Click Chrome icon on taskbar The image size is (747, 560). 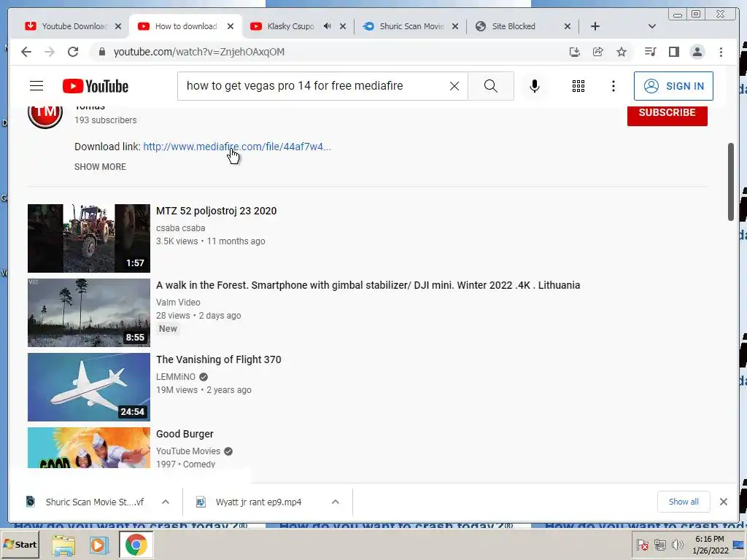pyautogui.click(x=136, y=545)
